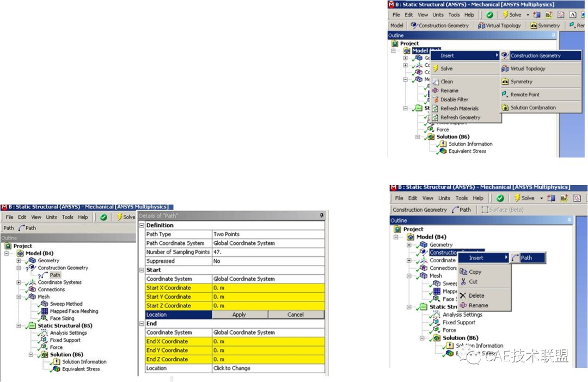Choose Path in the Construction Geometry Insert submenu
The width and height of the screenshot is (588, 382).
(x=528, y=258)
